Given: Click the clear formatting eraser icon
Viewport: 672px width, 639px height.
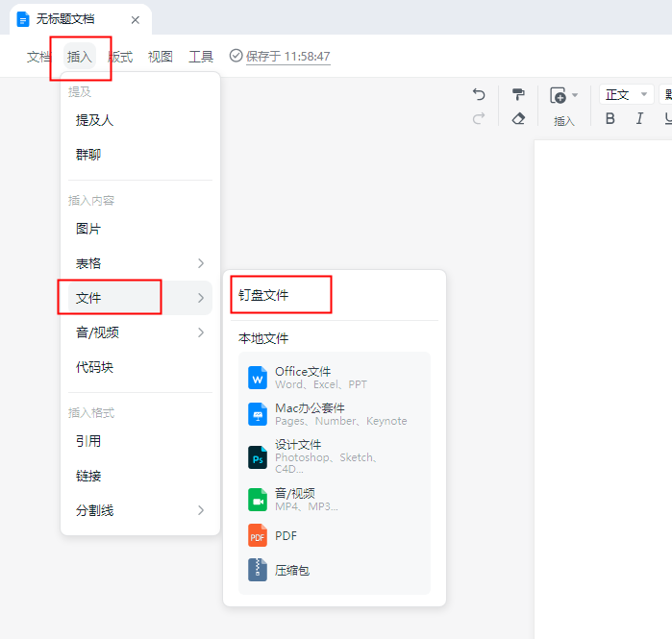Looking at the screenshot, I should (518, 118).
